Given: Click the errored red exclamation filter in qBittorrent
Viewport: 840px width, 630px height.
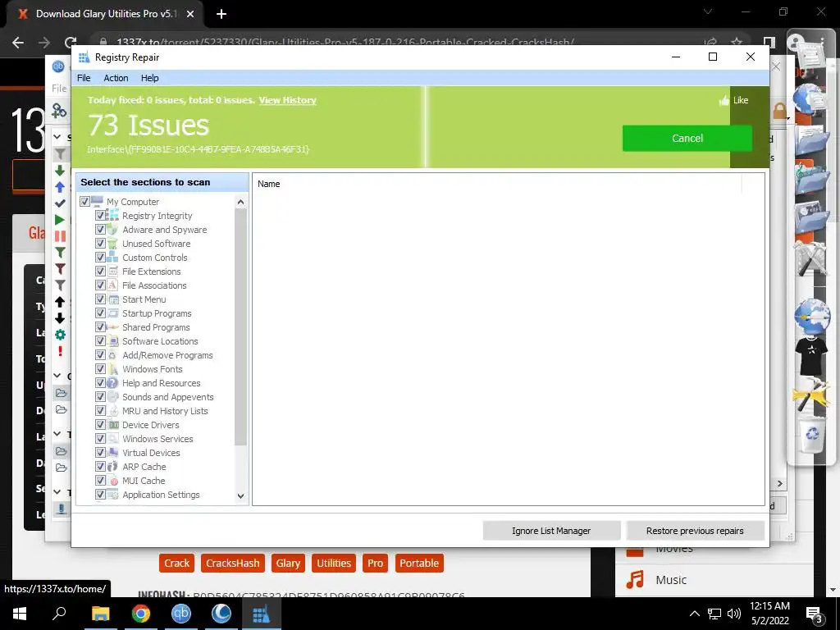Looking at the screenshot, I should point(60,351).
